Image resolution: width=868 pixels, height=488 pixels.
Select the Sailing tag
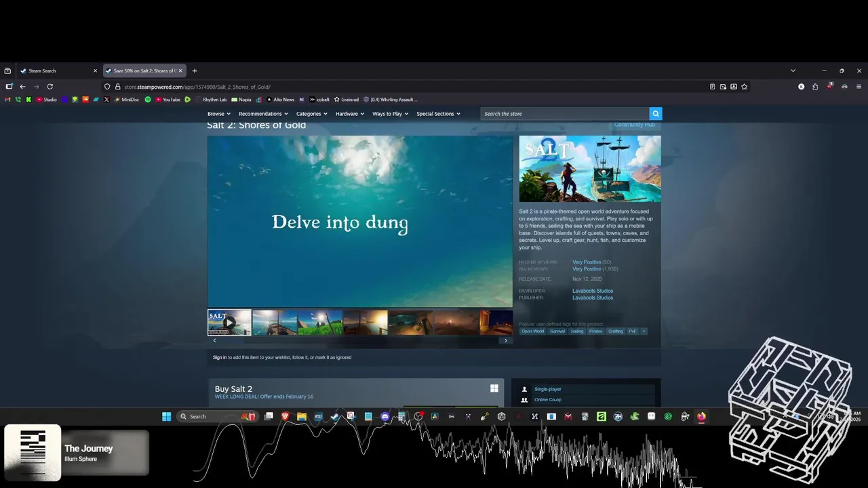coord(577,331)
